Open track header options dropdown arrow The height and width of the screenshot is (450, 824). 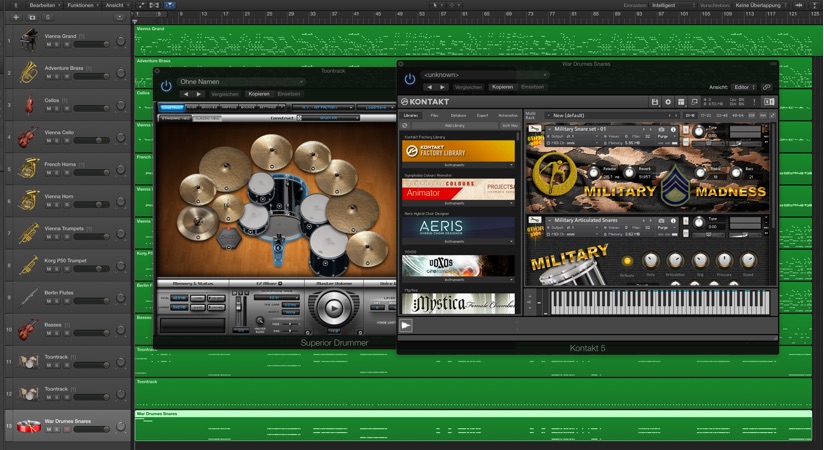[x=119, y=17]
